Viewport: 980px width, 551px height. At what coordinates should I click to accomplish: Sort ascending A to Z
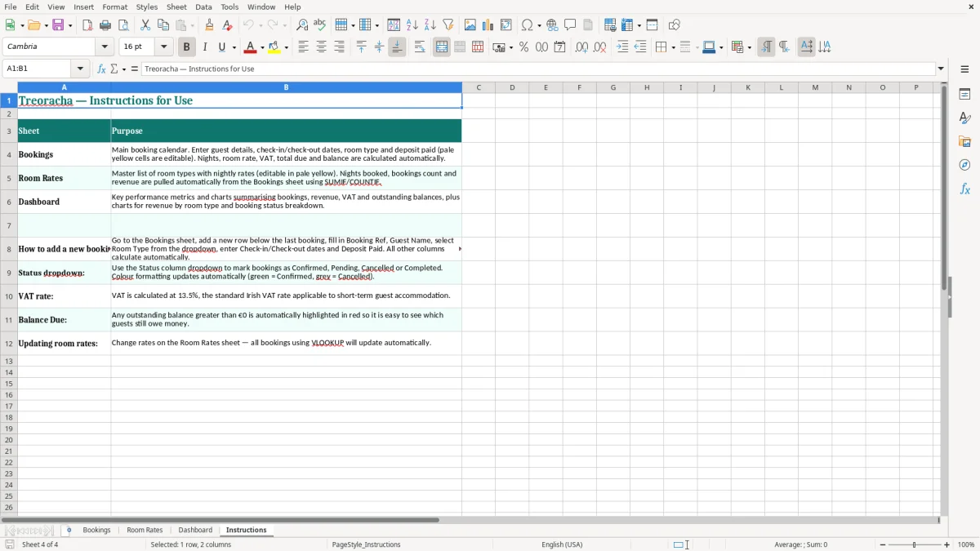click(412, 25)
